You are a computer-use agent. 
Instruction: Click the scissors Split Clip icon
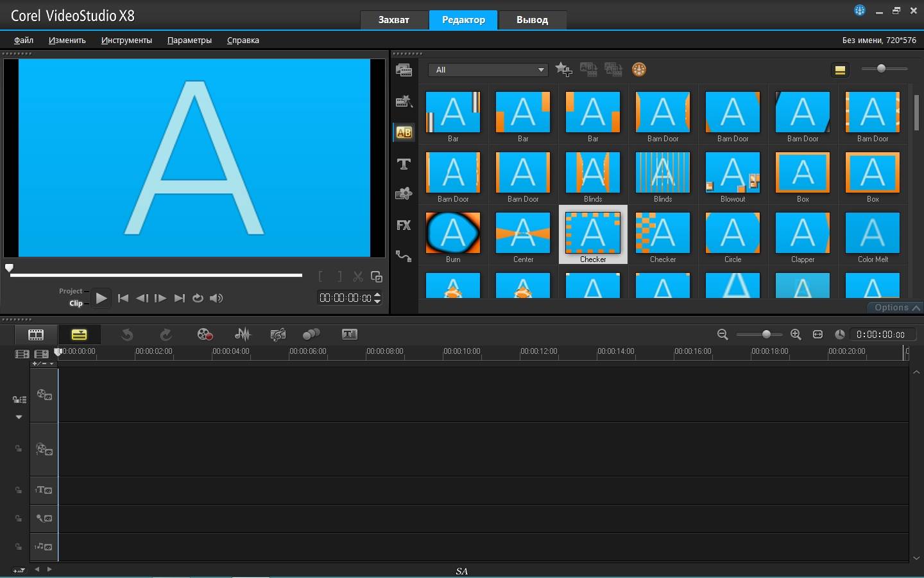(358, 277)
